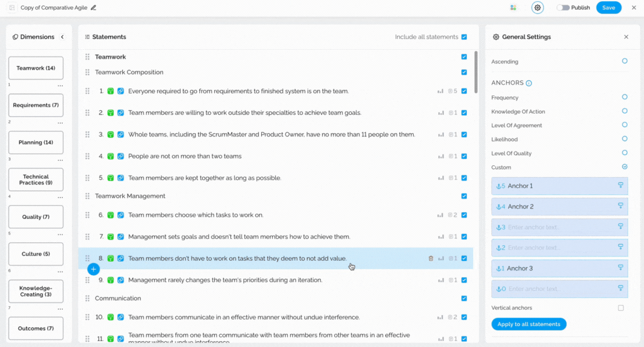Collapse the Dimensions panel with chevron
The width and height of the screenshot is (644, 347).
pos(62,37)
